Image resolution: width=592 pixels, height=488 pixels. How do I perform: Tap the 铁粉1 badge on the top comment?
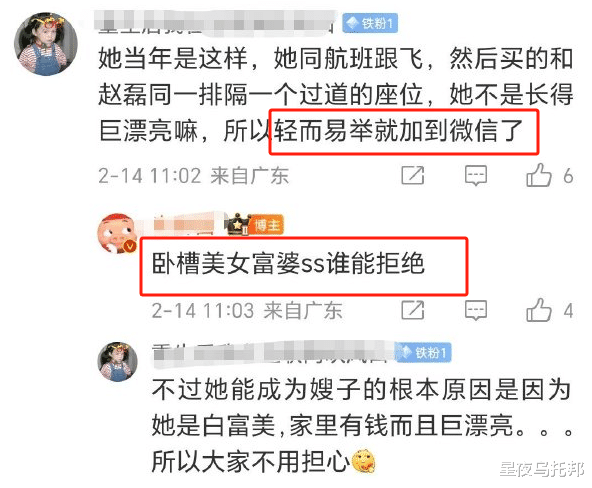click(x=370, y=24)
